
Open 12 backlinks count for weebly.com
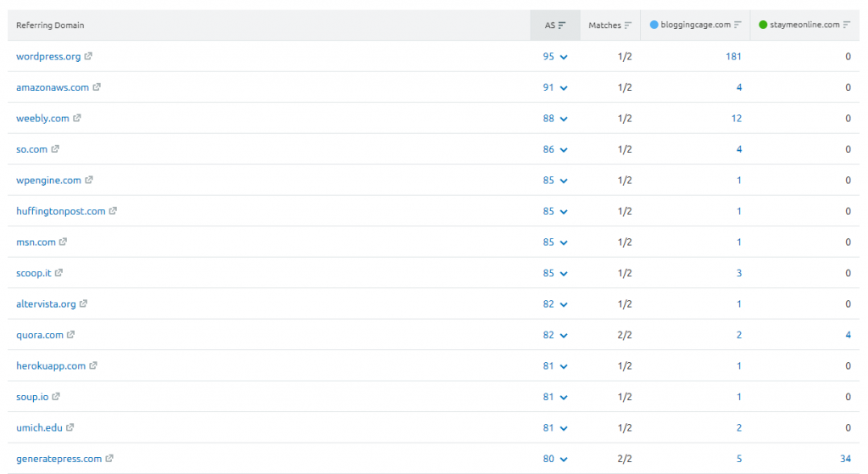(x=737, y=119)
